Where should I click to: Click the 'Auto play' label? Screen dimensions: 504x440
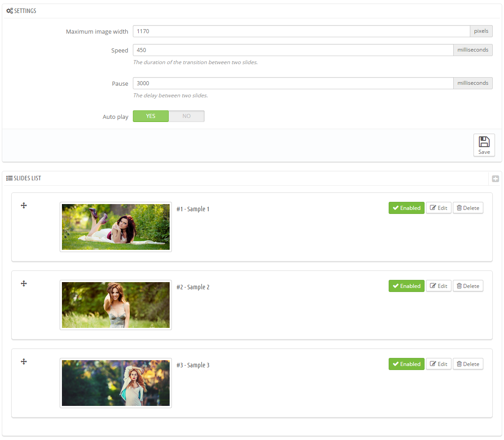(115, 117)
